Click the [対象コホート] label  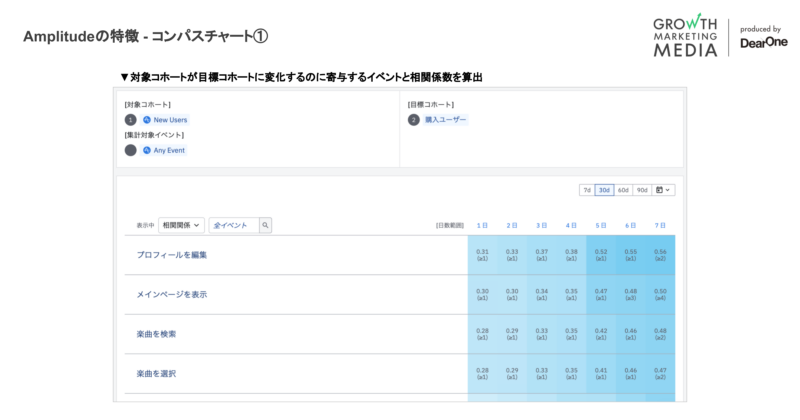coord(147,105)
